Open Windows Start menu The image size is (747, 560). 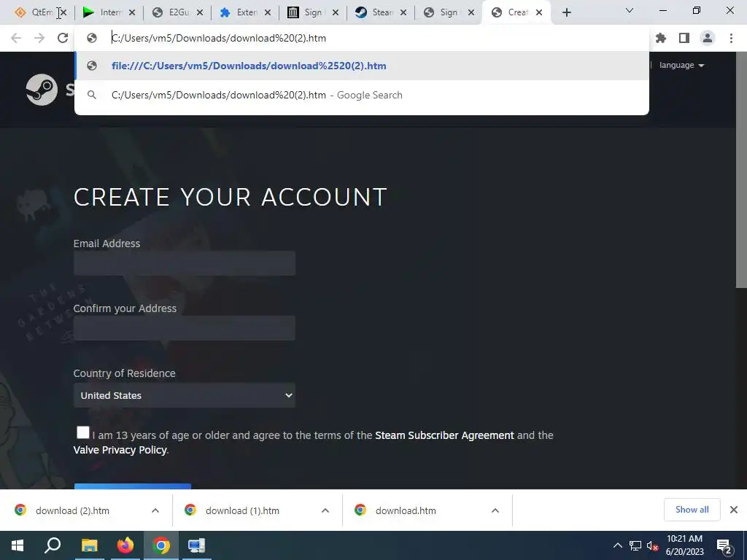(18, 545)
